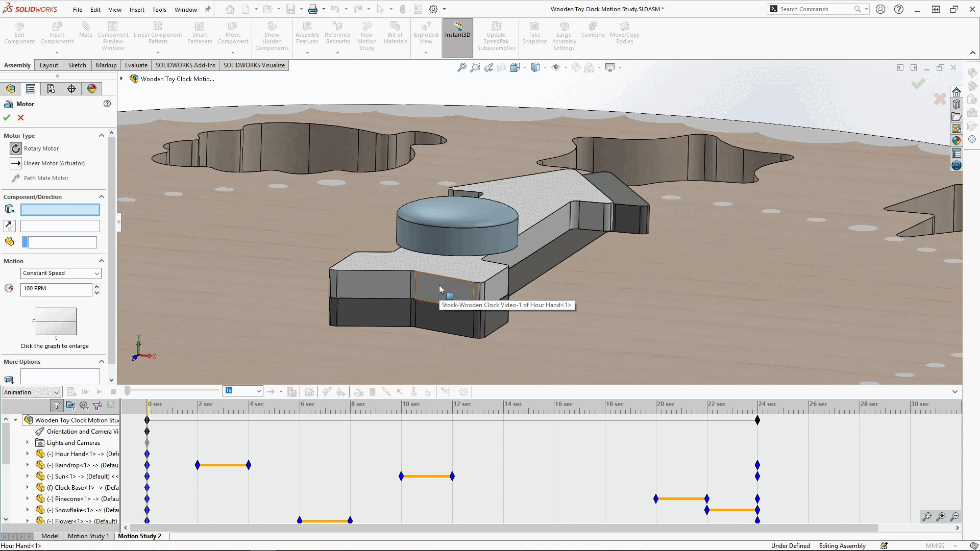Open the playback speed 1x dropdown

259,391
